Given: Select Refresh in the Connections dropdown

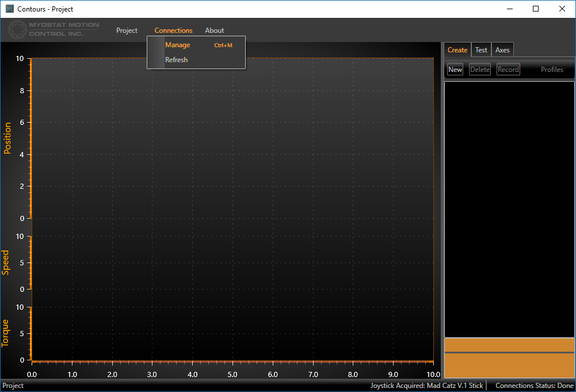Looking at the screenshot, I should (176, 60).
